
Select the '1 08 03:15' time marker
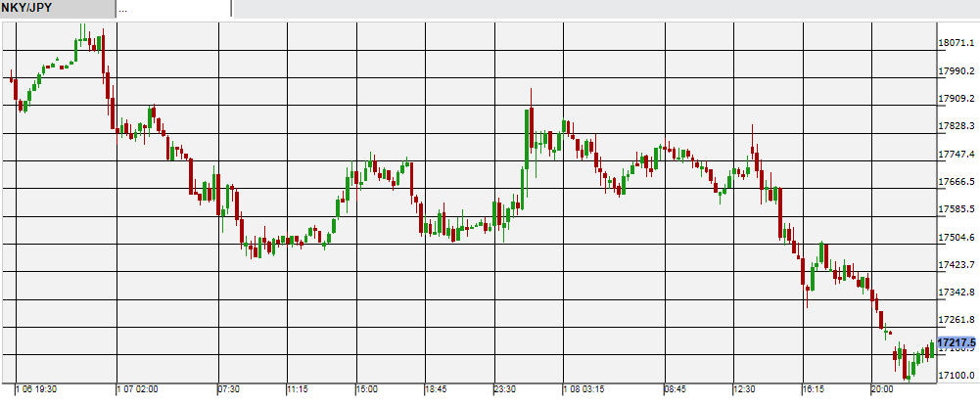coord(584,389)
